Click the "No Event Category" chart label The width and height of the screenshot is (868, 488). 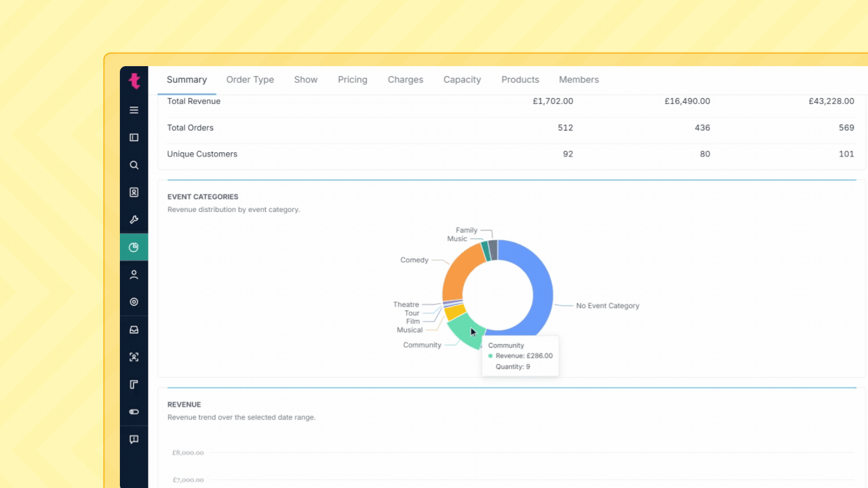pos(608,306)
